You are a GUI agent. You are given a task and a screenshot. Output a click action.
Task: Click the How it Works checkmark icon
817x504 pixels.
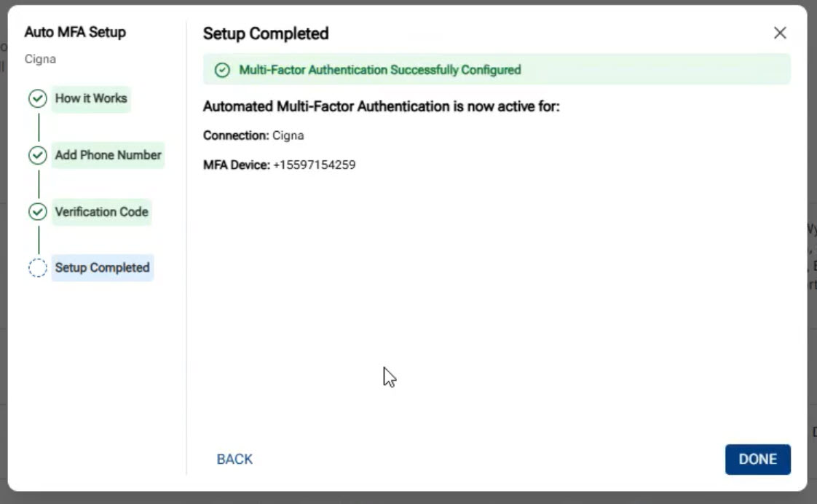[38, 98]
